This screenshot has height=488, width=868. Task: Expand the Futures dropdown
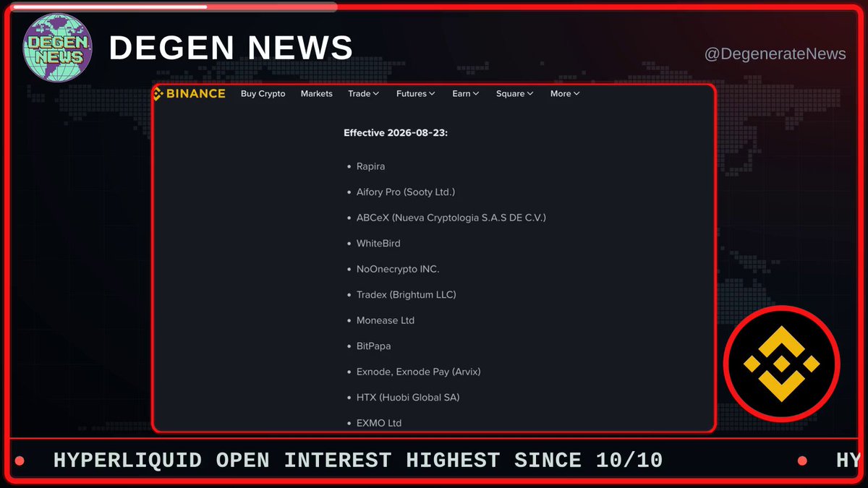tap(416, 94)
